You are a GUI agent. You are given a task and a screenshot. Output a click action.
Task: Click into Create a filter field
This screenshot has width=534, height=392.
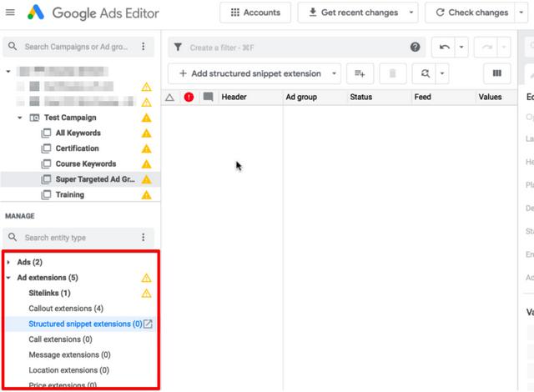(x=296, y=48)
